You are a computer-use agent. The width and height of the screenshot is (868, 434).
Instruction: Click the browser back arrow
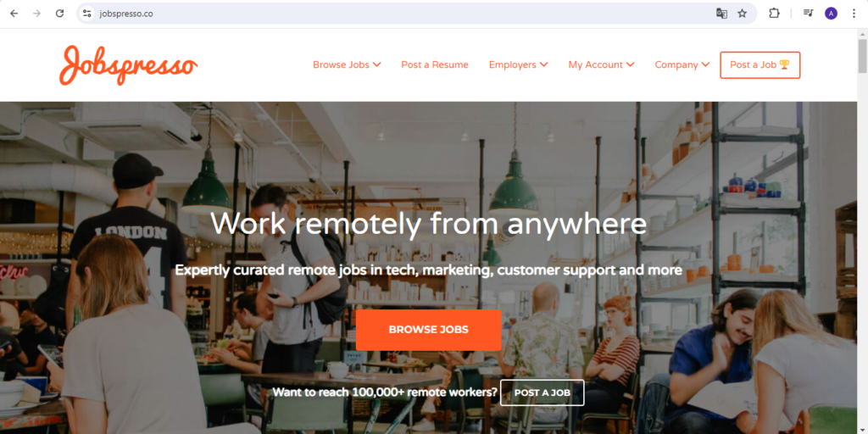point(14,14)
